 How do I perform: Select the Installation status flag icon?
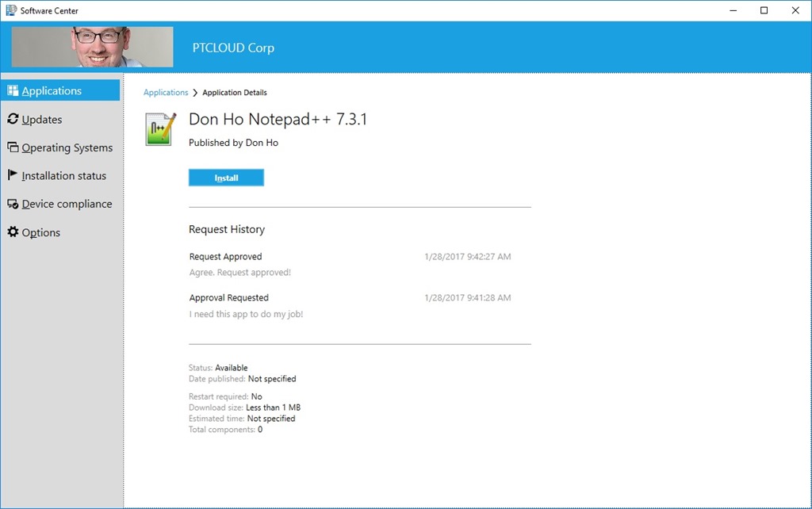[11, 175]
